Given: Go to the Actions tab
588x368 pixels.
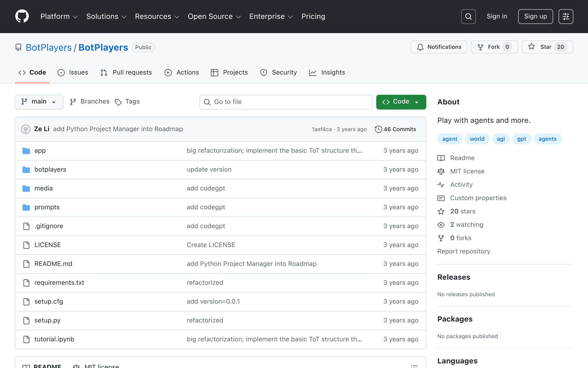Looking at the screenshot, I should click(181, 72).
